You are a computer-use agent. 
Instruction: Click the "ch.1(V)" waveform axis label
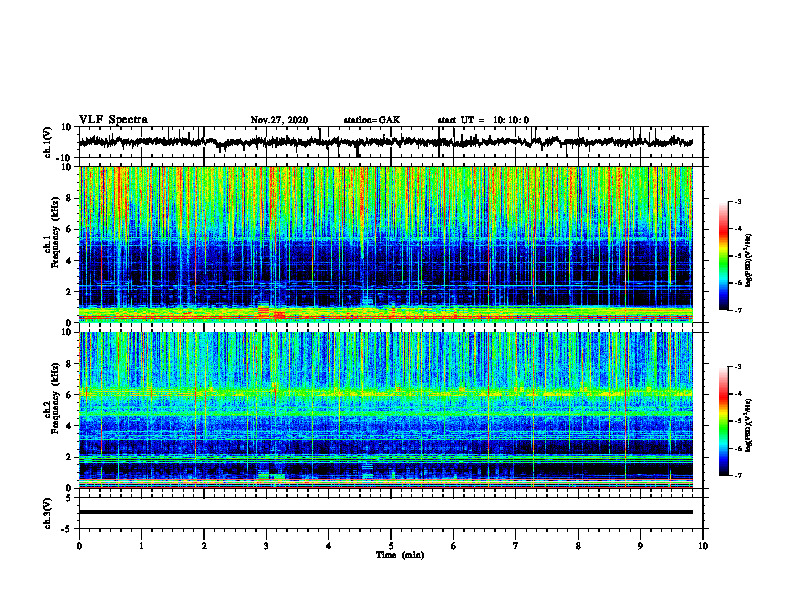[47, 142]
